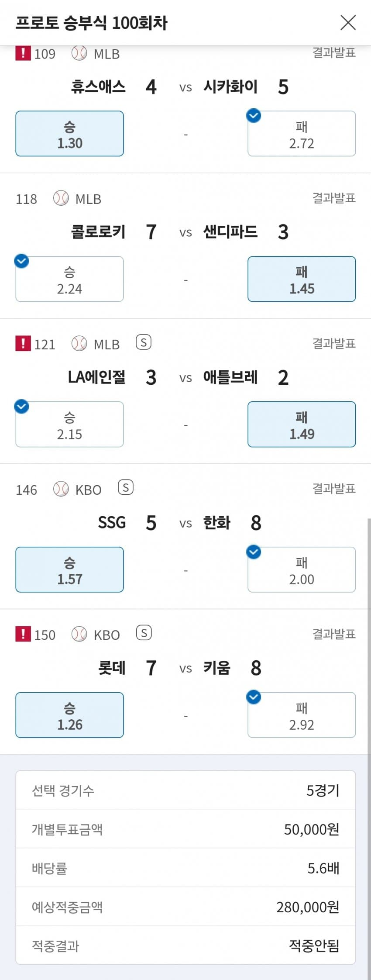Select 패 1.45 for 샌디파드
Screen dimensions: 371x980
pyautogui.click(x=302, y=279)
